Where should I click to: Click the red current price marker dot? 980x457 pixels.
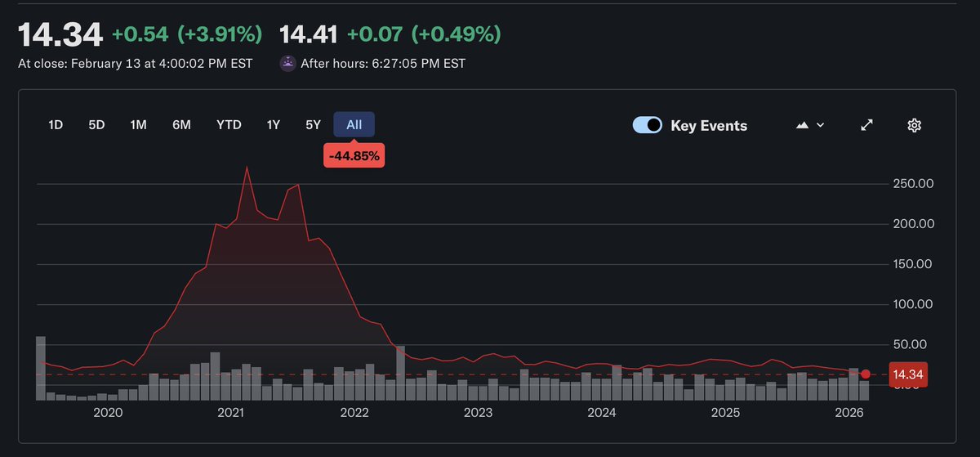click(x=866, y=374)
